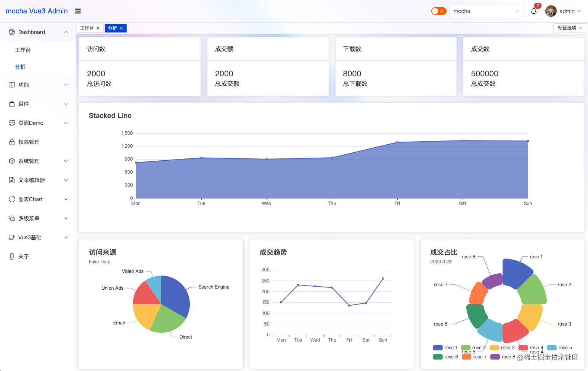Click the 关于 icon in sidebar
The width and height of the screenshot is (588, 371).
[x=12, y=256]
